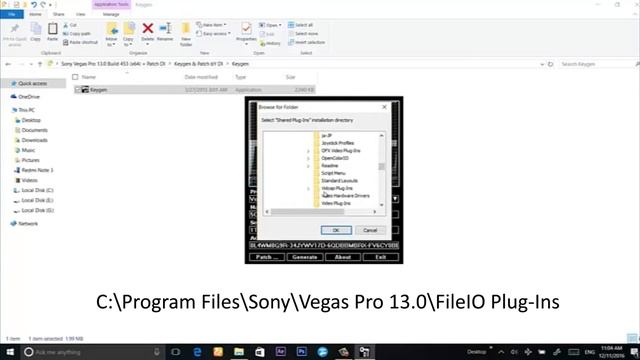
Task: Open Windows Start menu
Action: coord(10,352)
